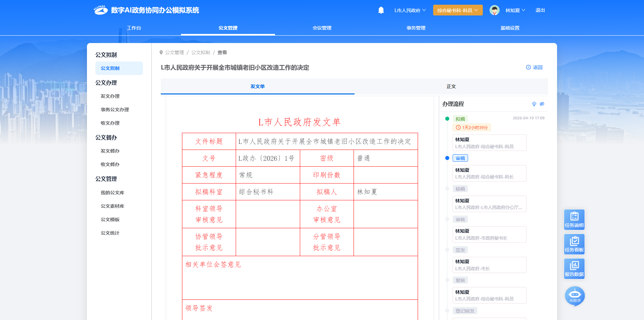Click the 文号 value L政办〔2026〕1号
644x320 pixels.
pyautogui.click(x=266, y=158)
